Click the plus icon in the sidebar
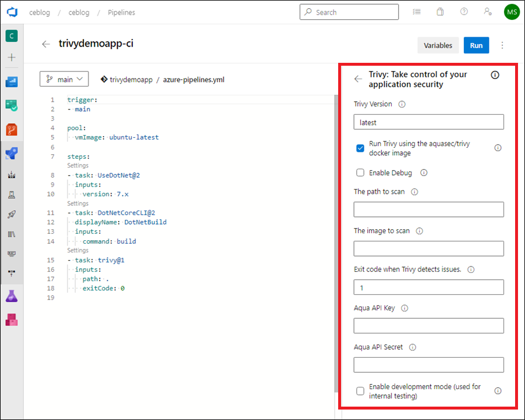 pyautogui.click(x=12, y=57)
